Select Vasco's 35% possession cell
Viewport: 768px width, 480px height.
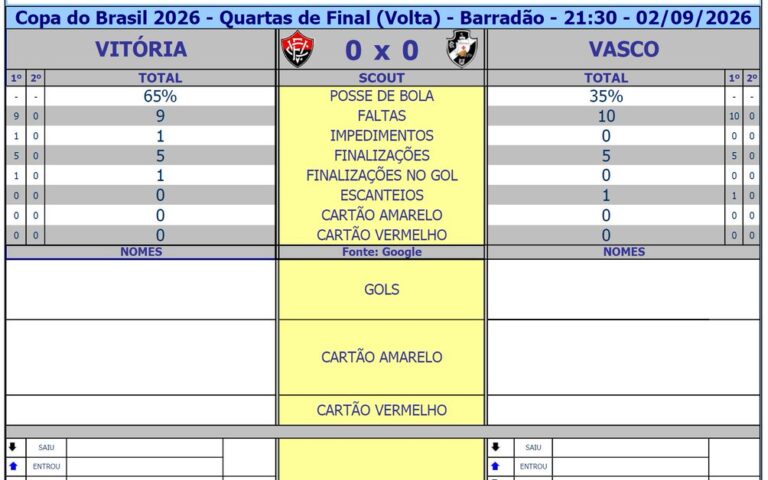(606, 96)
